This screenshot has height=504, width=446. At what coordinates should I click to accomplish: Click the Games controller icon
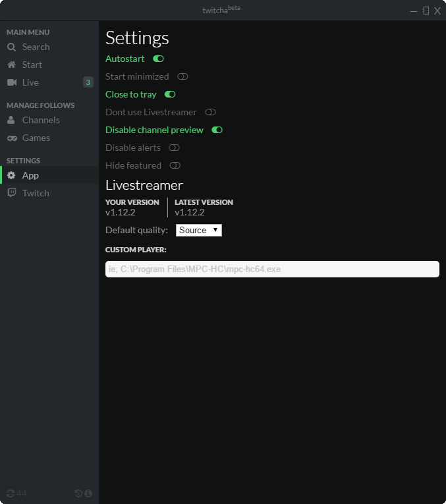coord(12,138)
